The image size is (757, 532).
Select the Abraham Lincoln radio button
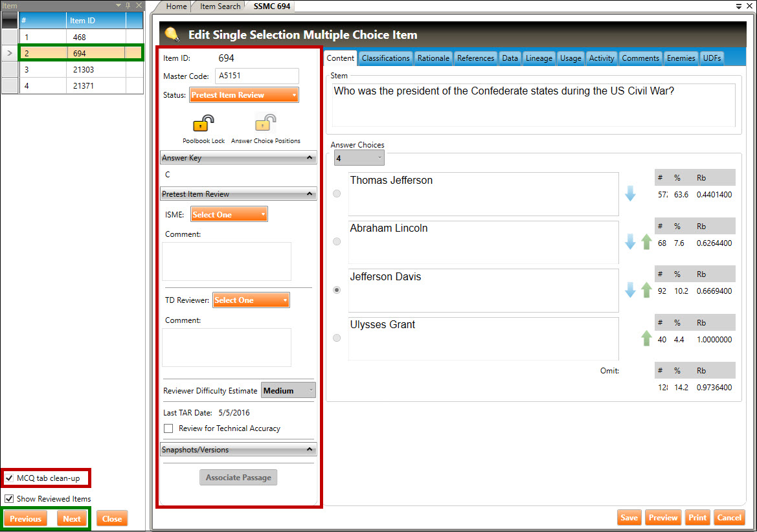pos(336,242)
